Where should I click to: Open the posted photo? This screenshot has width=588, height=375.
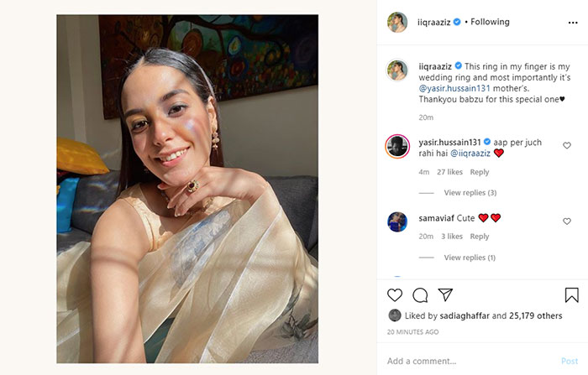[187, 189]
